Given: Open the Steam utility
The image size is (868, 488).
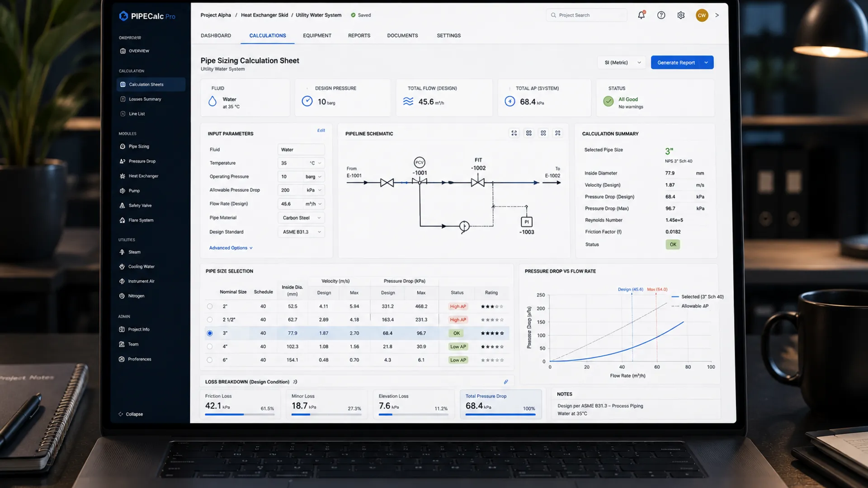Looking at the screenshot, I should (130, 252).
